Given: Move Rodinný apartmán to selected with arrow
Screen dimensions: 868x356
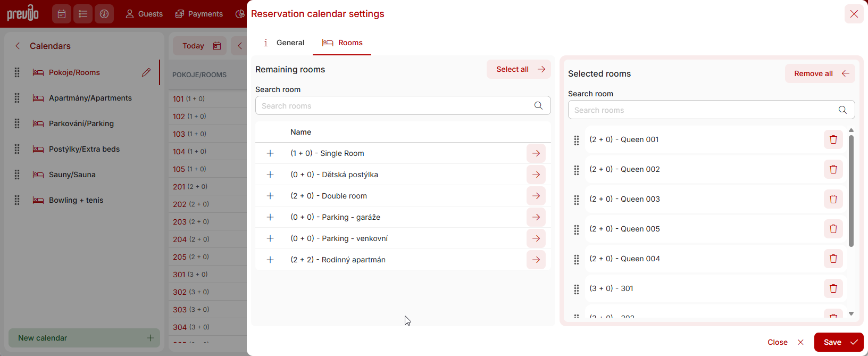Looking at the screenshot, I should point(536,260).
